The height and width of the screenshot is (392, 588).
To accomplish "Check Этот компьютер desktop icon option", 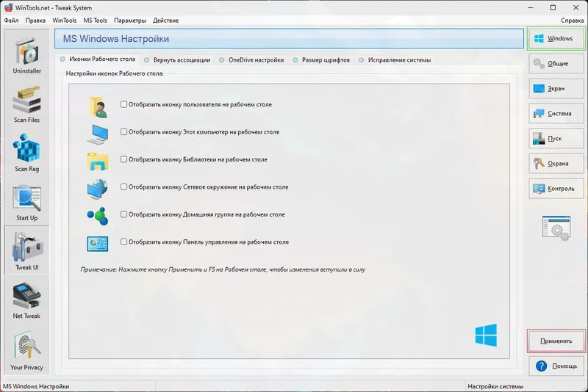I will pos(123,132).
